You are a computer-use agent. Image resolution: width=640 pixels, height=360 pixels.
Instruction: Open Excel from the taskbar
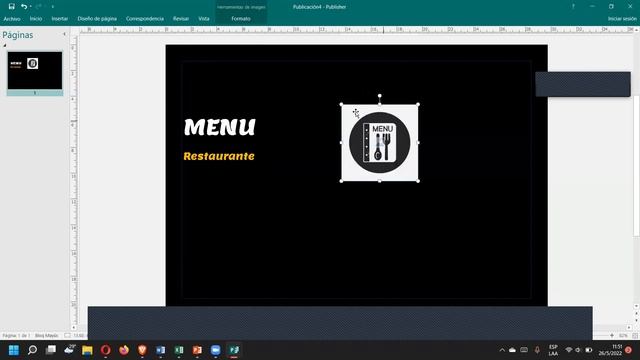tap(179, 350)
